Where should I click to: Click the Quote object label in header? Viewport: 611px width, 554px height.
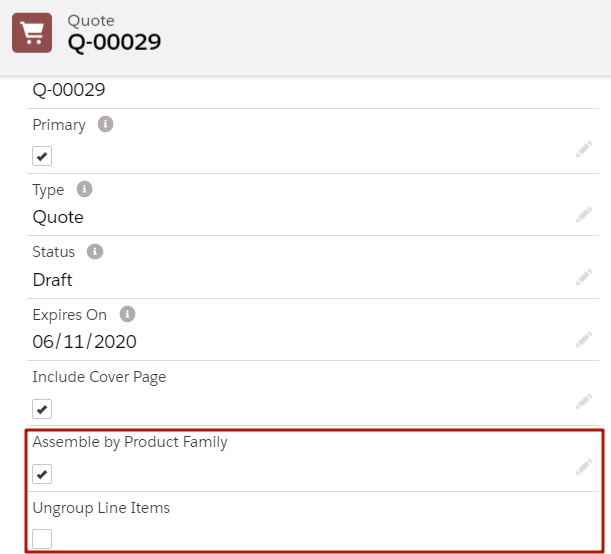click(91, 21)
